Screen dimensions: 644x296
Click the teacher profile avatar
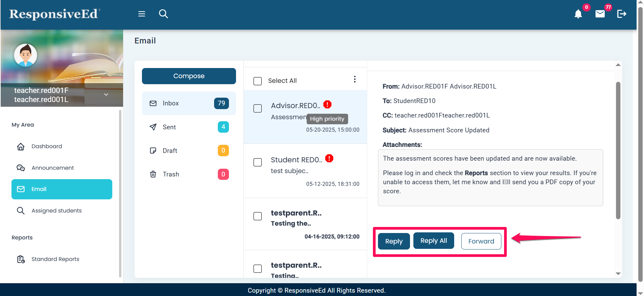coord(26,55)
